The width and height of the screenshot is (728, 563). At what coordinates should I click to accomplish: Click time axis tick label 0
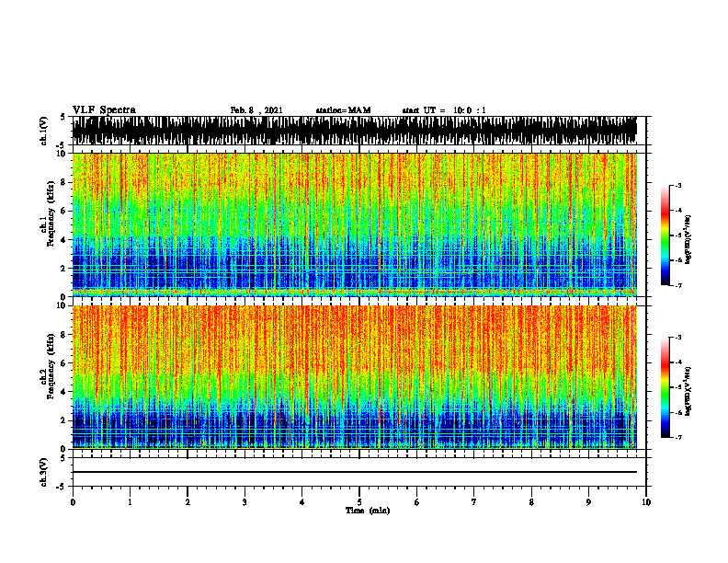coord(73,502)
